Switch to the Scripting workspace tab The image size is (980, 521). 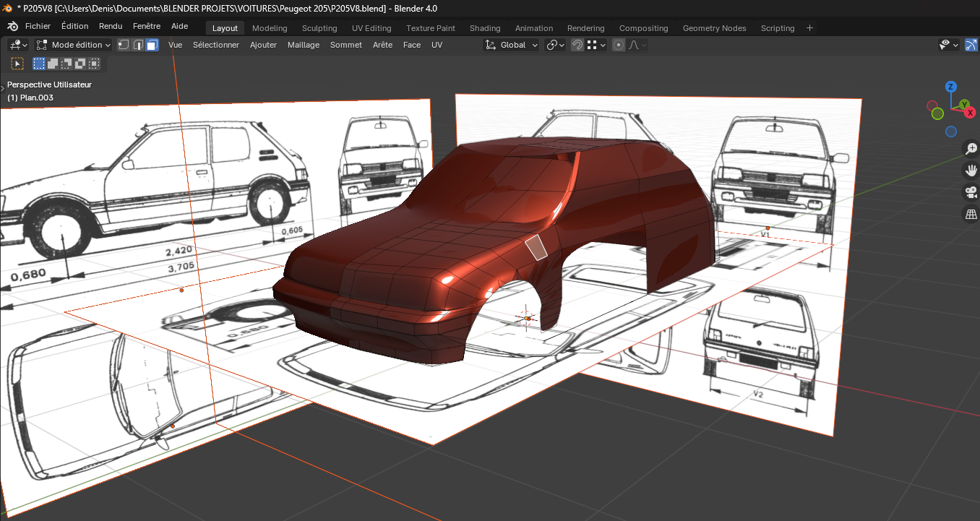[x=778, y=28]
